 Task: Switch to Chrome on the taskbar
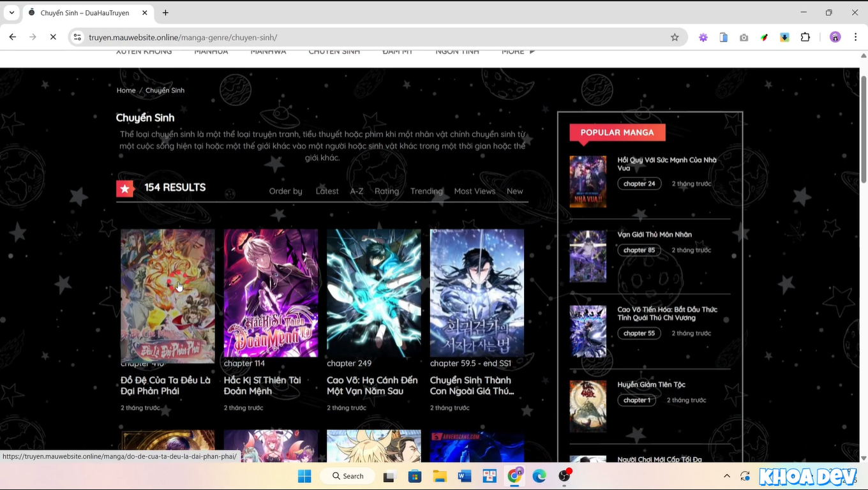515,476
